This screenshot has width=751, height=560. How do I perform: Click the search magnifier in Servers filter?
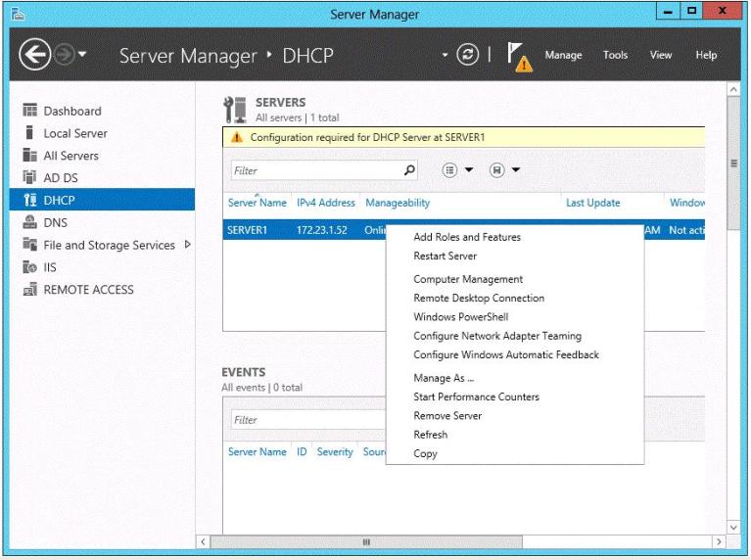click(x=409, y=170)
